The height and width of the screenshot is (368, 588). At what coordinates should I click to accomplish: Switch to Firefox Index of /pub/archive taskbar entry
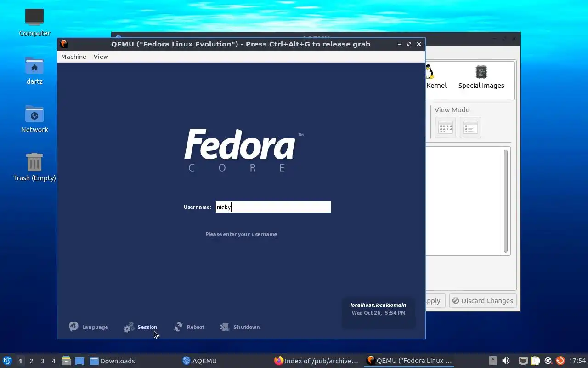316,361
